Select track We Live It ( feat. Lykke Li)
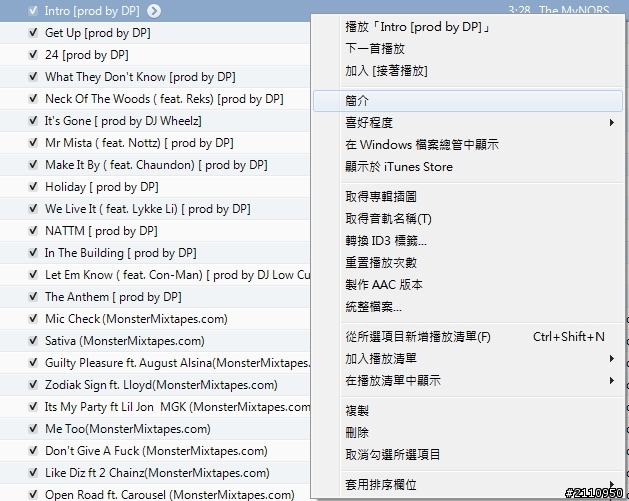Viewport: 629px width, 501px height. 148,209
